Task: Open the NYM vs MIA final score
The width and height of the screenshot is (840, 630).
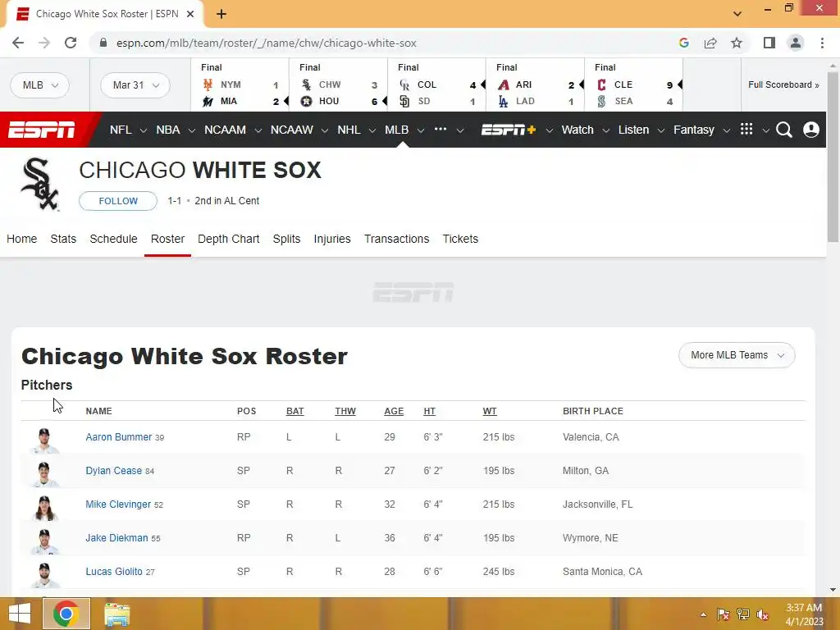Action: [240, 85]
